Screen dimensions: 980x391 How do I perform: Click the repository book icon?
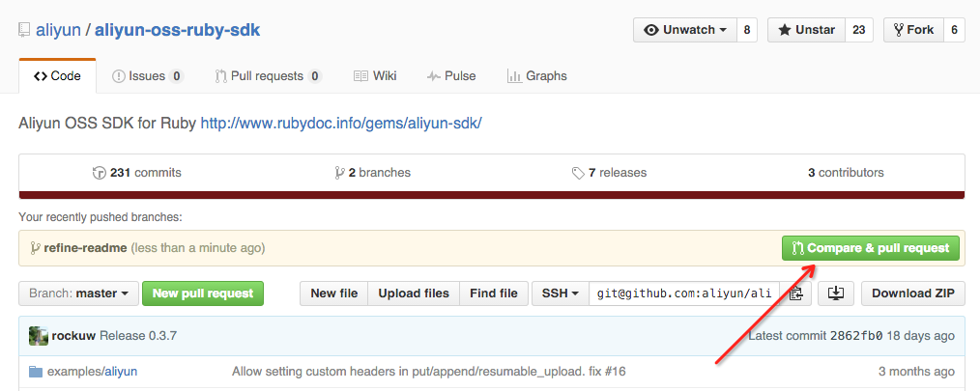point(24,30)
